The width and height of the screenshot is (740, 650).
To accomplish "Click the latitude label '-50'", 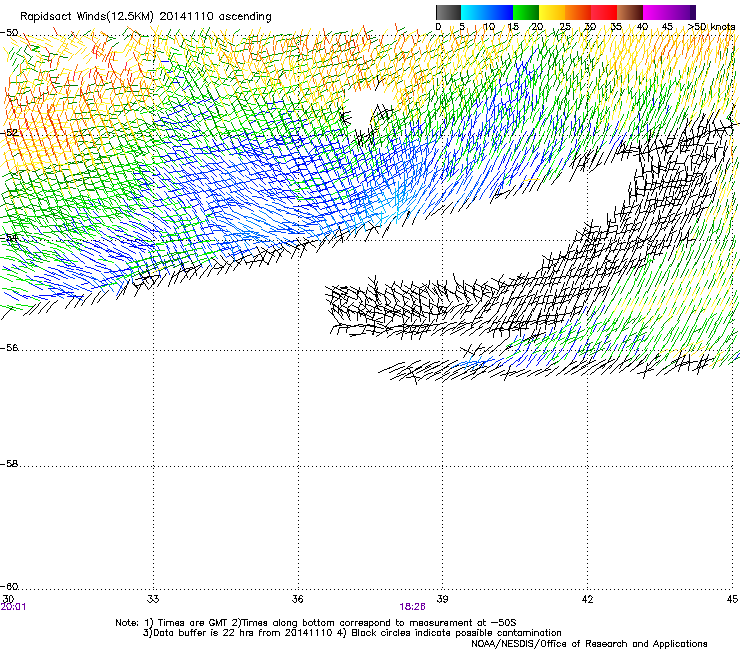I will [9, 33].
